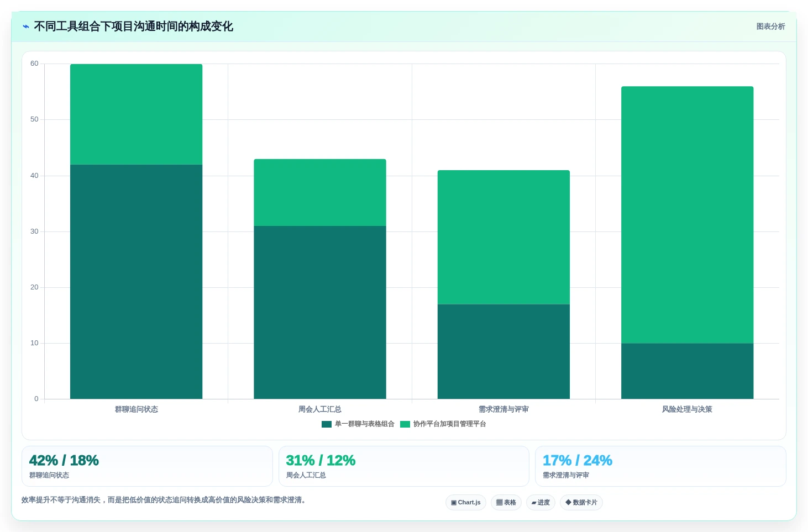Click the 群聊追问状态 x-axis label
The height and width of the screenshot is (532, 808).
[137, 409]
